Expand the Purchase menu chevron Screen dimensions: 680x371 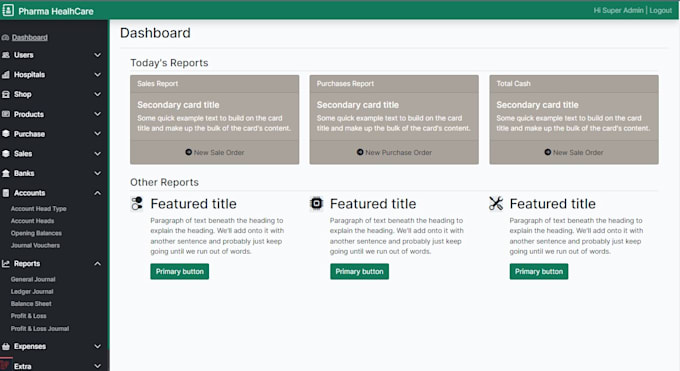(x=98, y=134)
